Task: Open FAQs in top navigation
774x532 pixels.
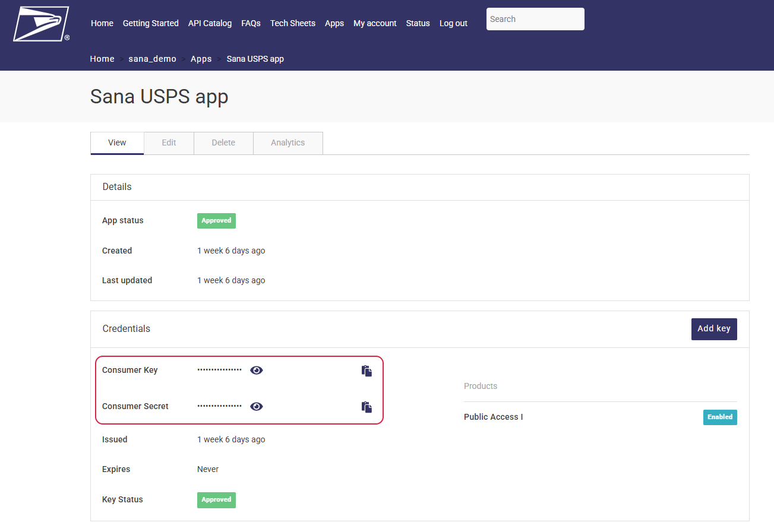Action: [251, 23]
